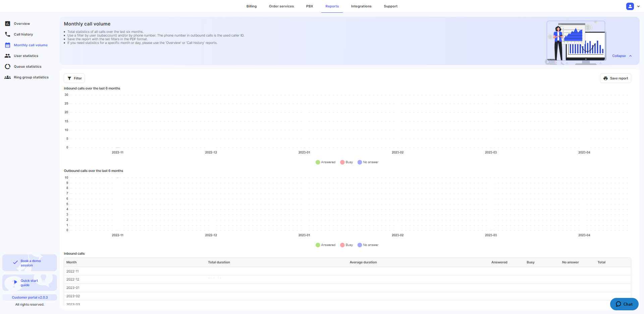Select the 2023-02 table row
Viewport: 644px width, 314px height.
(347, 296)
